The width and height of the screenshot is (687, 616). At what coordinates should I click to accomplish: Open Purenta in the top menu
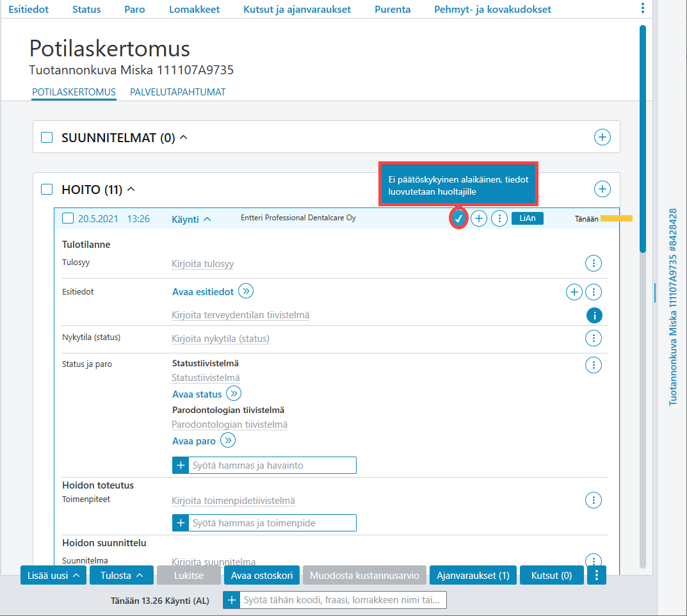pos(392,9)
